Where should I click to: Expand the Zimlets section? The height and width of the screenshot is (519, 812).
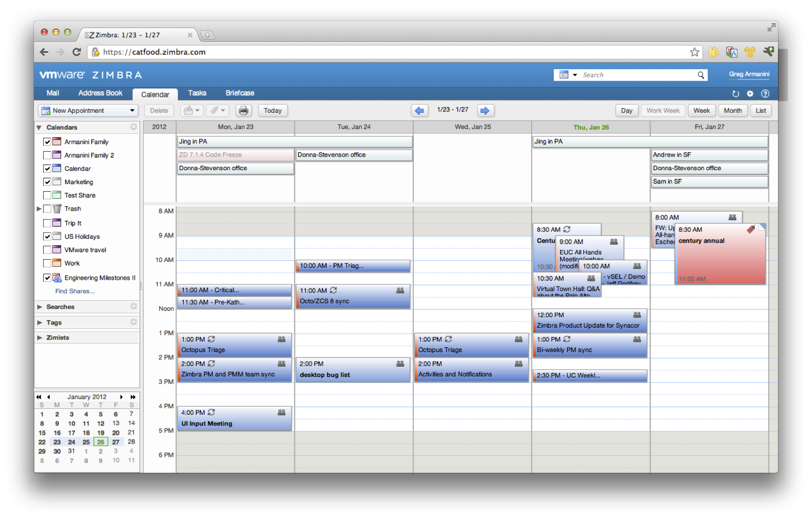[x=39, y=338]
